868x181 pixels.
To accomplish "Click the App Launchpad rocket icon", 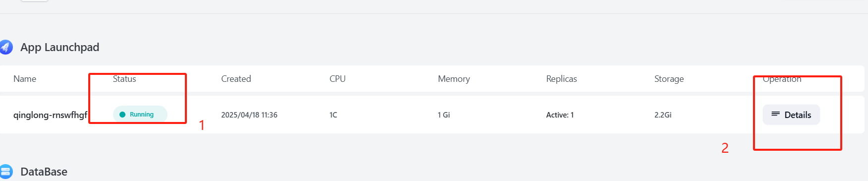I will pyautogui.click(x=6, y=47).
